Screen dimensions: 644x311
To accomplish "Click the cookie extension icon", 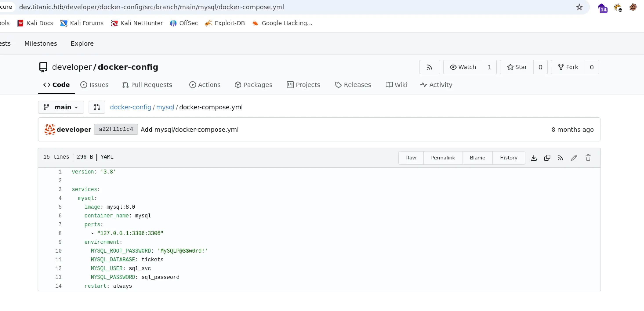I will pyautogui.click(x=633, y=7).
